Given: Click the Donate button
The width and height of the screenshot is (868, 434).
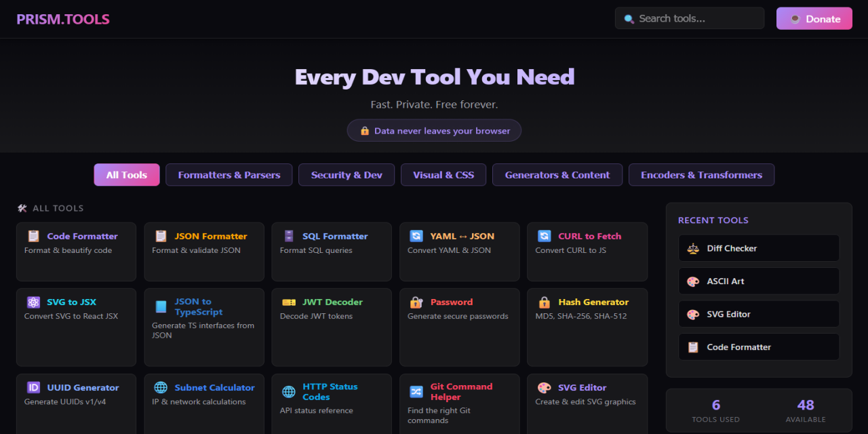Looking at the screenshot, I should pos(814,18).
